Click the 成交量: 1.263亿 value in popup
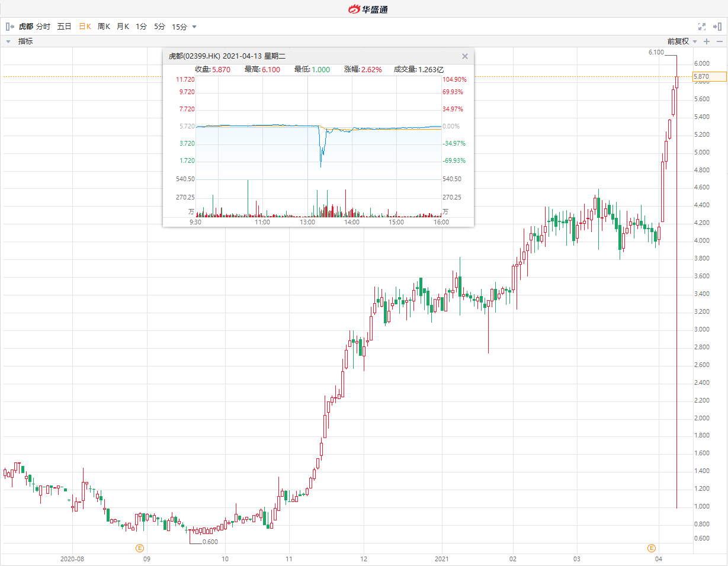This screenshot has width=728, height=566. 419,69
